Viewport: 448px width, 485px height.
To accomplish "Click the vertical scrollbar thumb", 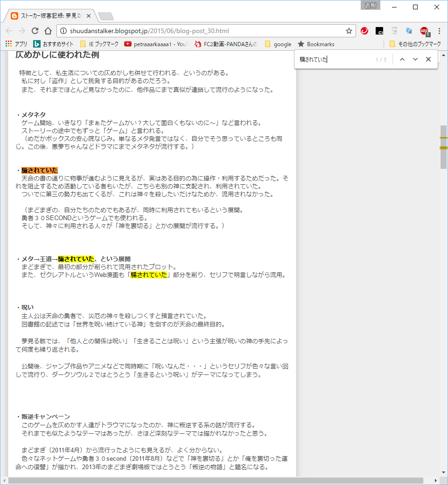I will point(443,147).
